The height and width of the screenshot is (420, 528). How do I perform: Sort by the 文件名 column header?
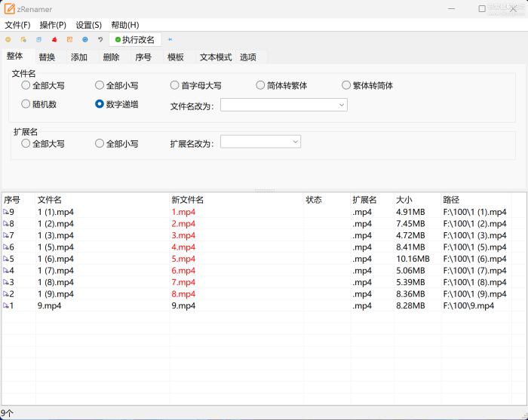click(x=102, y=200)
